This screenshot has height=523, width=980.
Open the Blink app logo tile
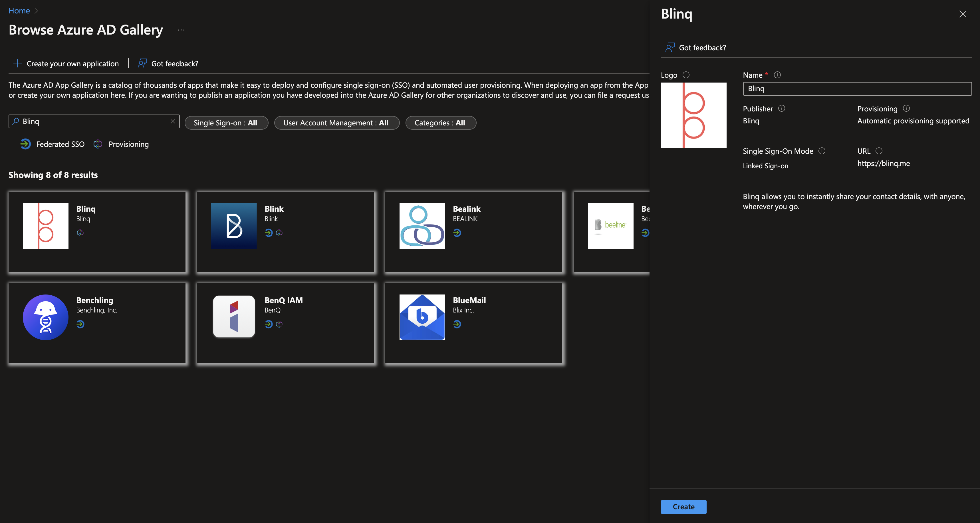click(234, 226)
